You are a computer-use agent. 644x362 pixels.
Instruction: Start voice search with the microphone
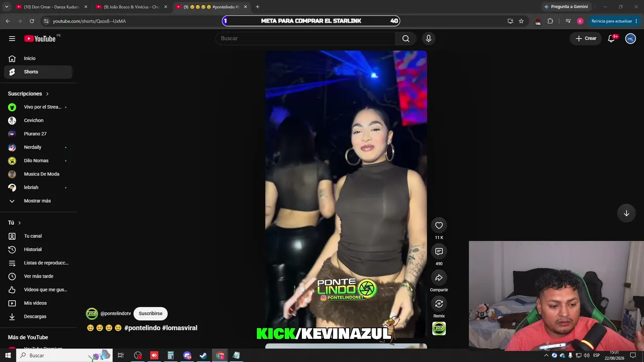pyautogui.click(x=429, y=39)
